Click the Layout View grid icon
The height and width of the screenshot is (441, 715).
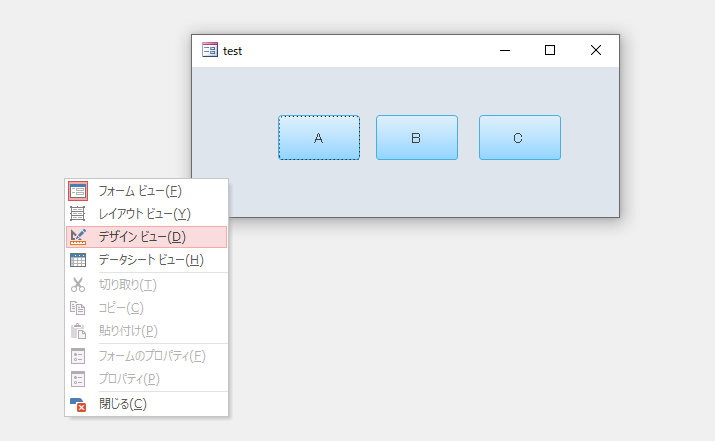click(x=78, y=213)
